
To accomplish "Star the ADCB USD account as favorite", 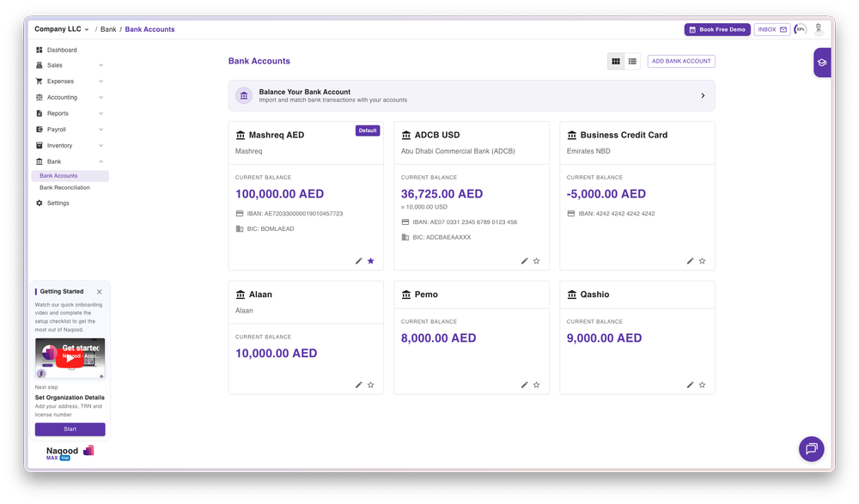I will coord(536,261).
